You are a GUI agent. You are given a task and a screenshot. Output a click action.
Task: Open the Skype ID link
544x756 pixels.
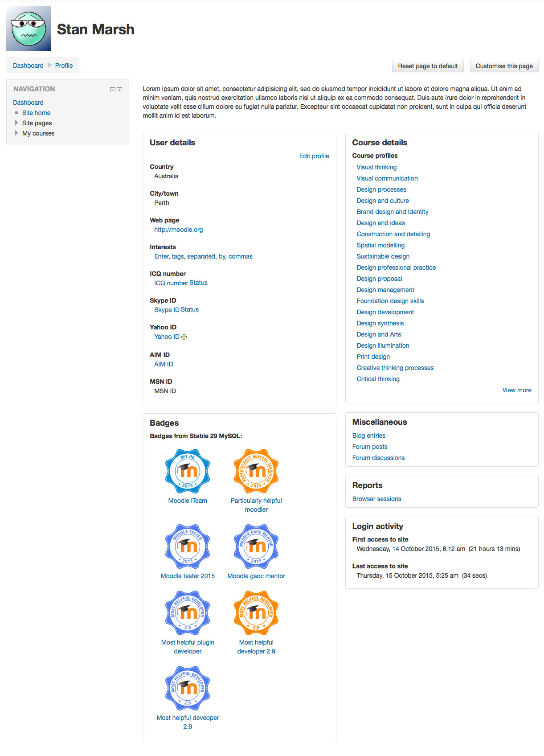(167, 309)
